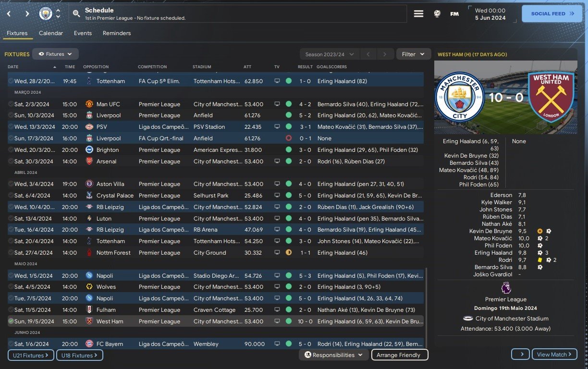
Task: Toggle the check mark on Aston Villa 3/4/2024 fixture
Action: 11,184
